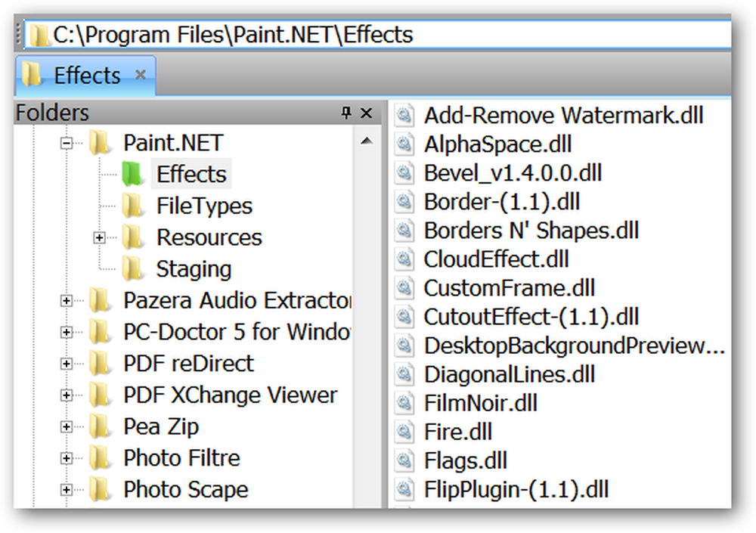This screenshot has width=756, height=533.
Task: Click Borders N' Shapes.dll file icon
Action: (404, 231)
